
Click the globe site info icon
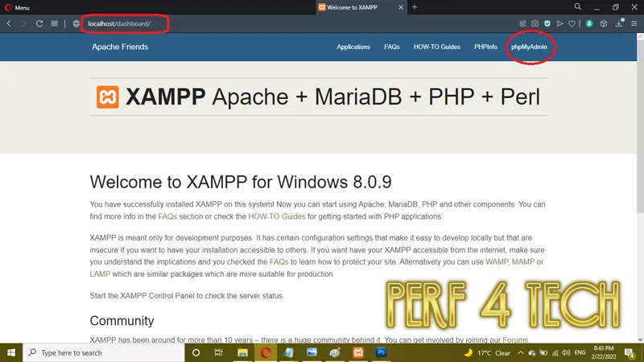coord(76,23)
